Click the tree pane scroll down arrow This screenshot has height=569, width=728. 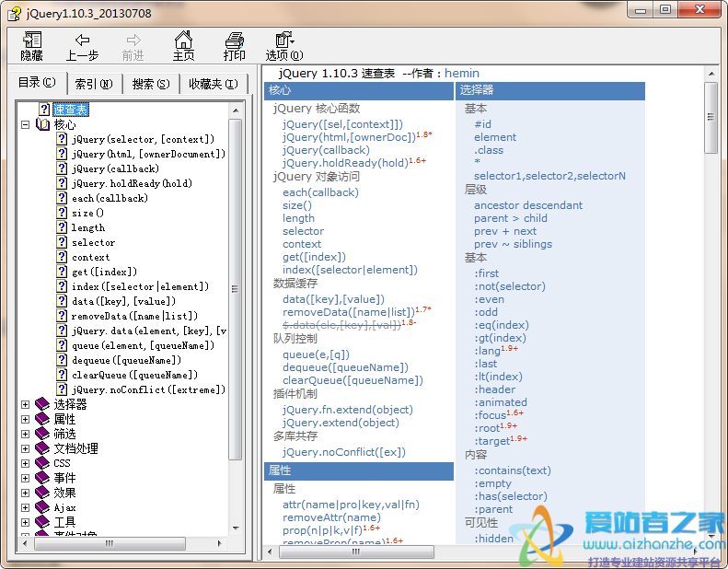236,528
